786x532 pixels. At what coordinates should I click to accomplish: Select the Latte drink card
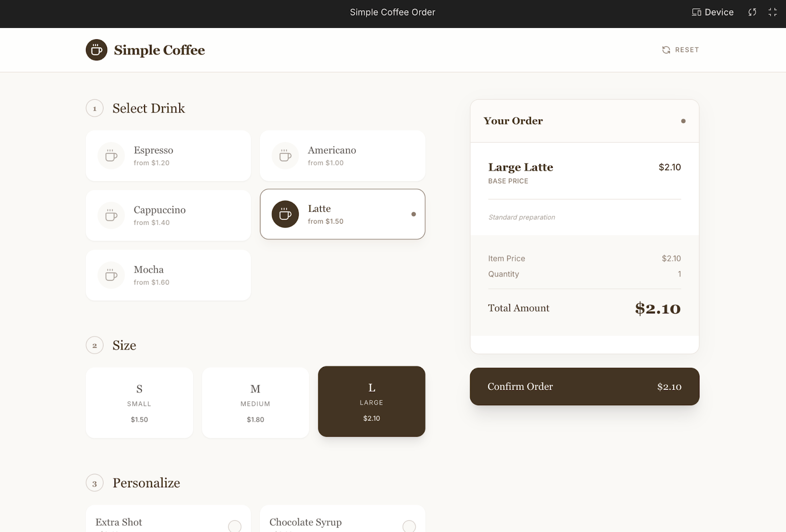coord(342,214)
